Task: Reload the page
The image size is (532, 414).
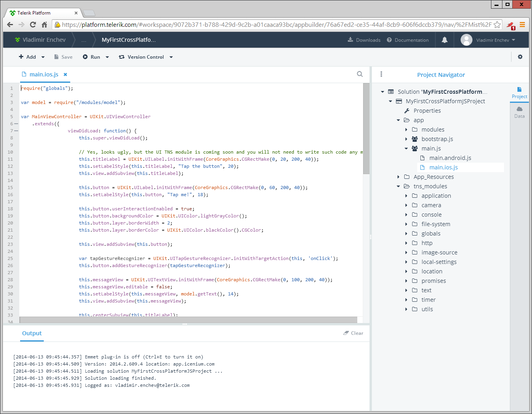Action: [33, 24]
